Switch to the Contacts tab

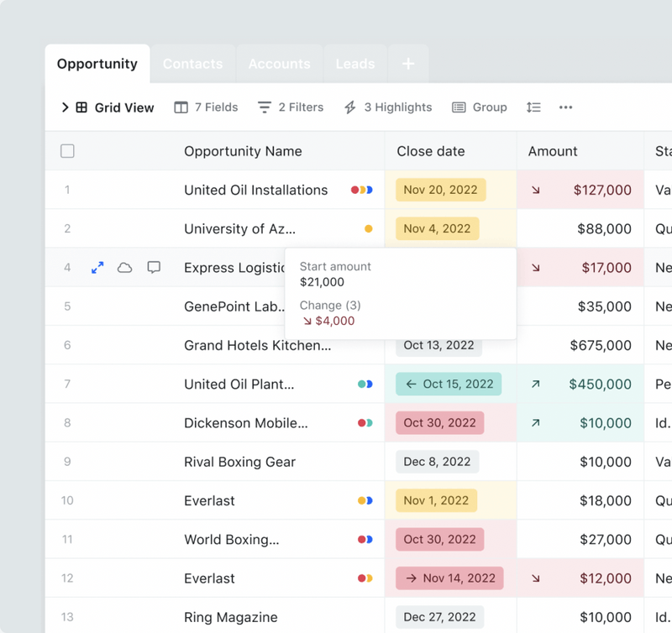pyautogui.click(x=192, y=63)
